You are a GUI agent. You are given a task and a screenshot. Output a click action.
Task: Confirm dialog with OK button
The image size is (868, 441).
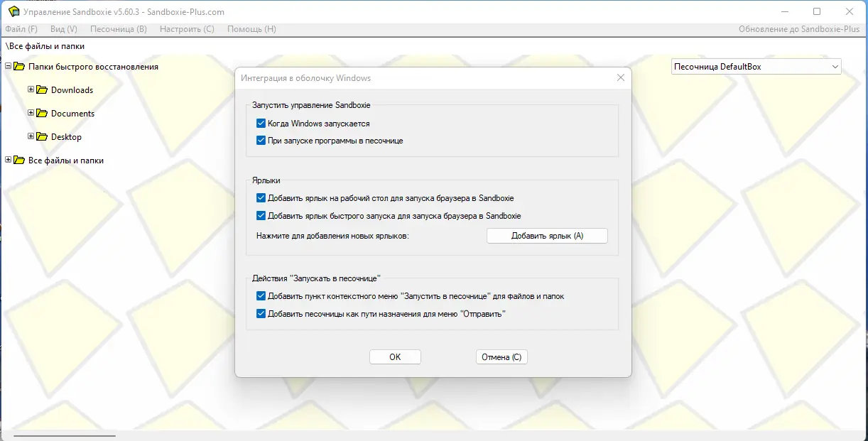[395, 357]
